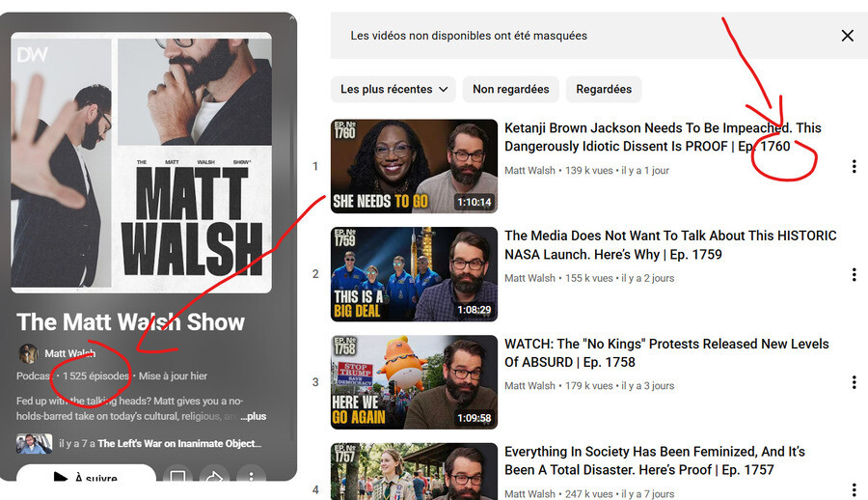Share the podcast with arrow icon
Image resolution: width=868 pixels, height=500 pixels.
coord(214,476)
